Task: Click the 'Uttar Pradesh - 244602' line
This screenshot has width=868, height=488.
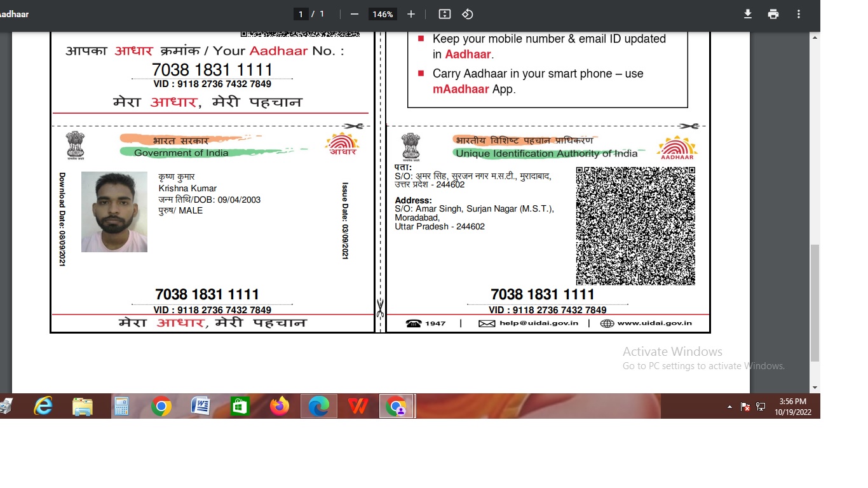Action: (x=440, y=226)
